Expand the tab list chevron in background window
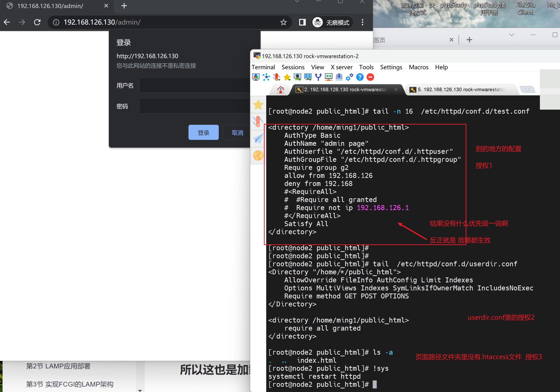 (x=512, y=35)
